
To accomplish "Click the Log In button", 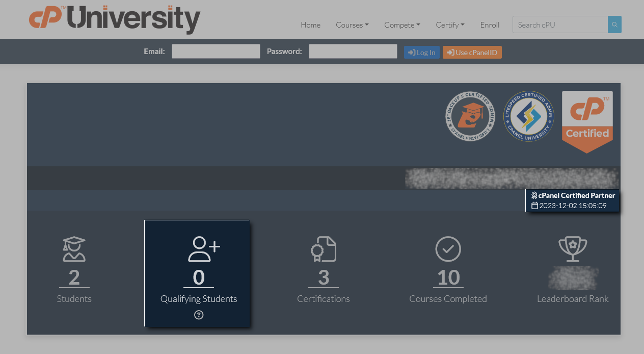I will 422,52.
